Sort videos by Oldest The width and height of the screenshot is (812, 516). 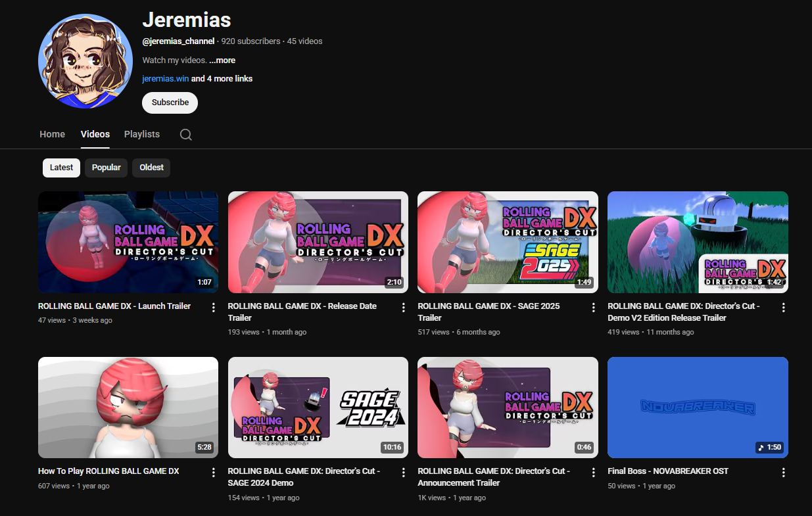[x=151, y=168]
